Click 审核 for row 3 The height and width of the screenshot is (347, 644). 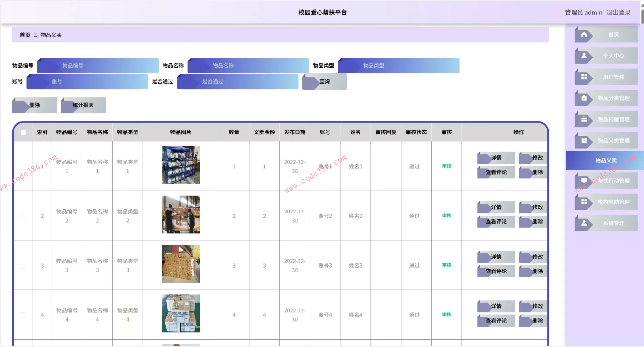(446, 265)
